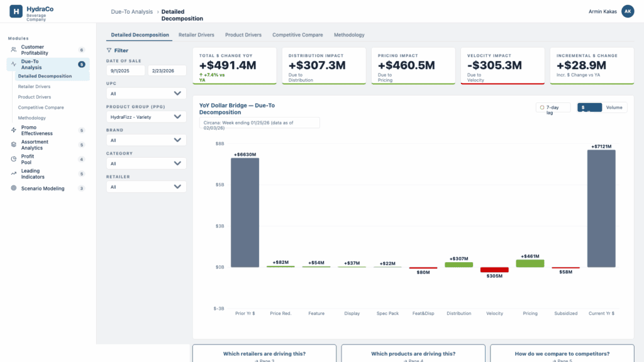
Task: Toggle the 7-day lag option
Action: click(x=553, y=108)
